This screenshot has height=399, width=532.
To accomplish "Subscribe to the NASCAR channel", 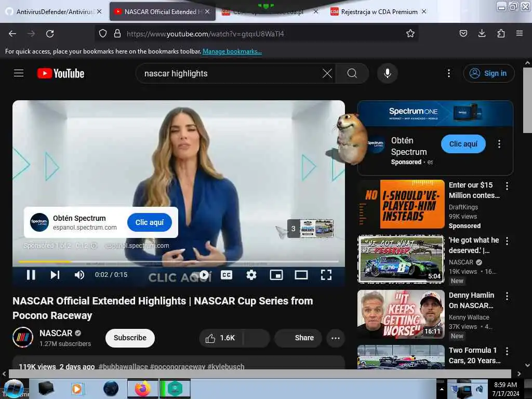I will pyautogui.click(x=130, y=338).
